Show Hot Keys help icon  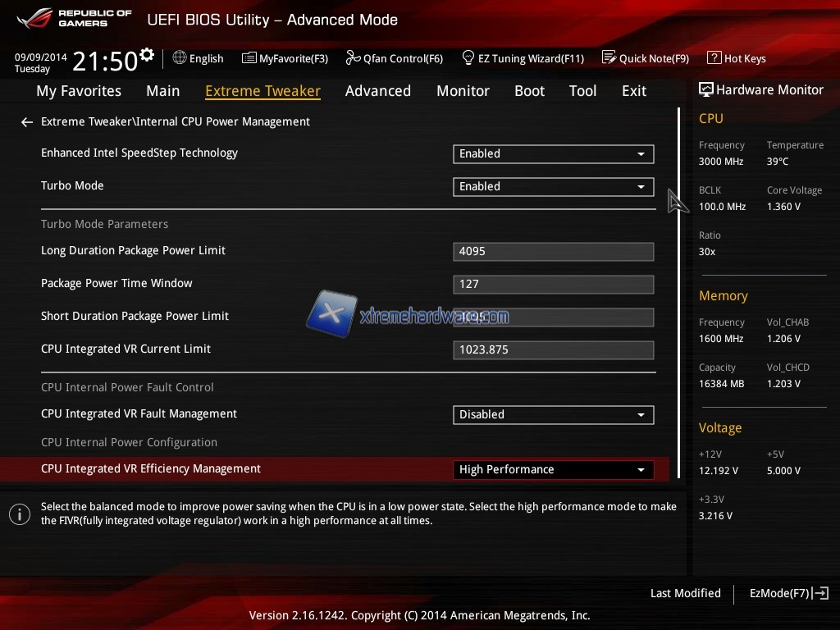pos(714,58)
